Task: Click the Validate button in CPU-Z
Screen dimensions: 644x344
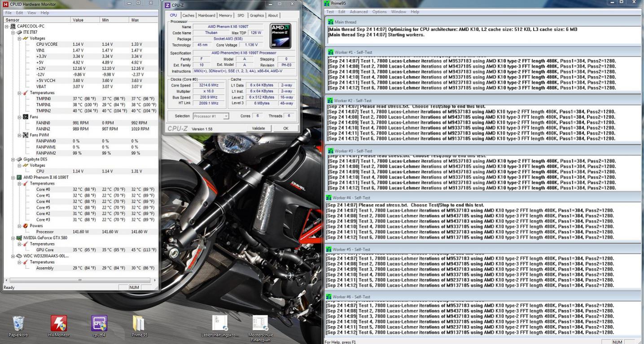Action: [x=258, y=128]
